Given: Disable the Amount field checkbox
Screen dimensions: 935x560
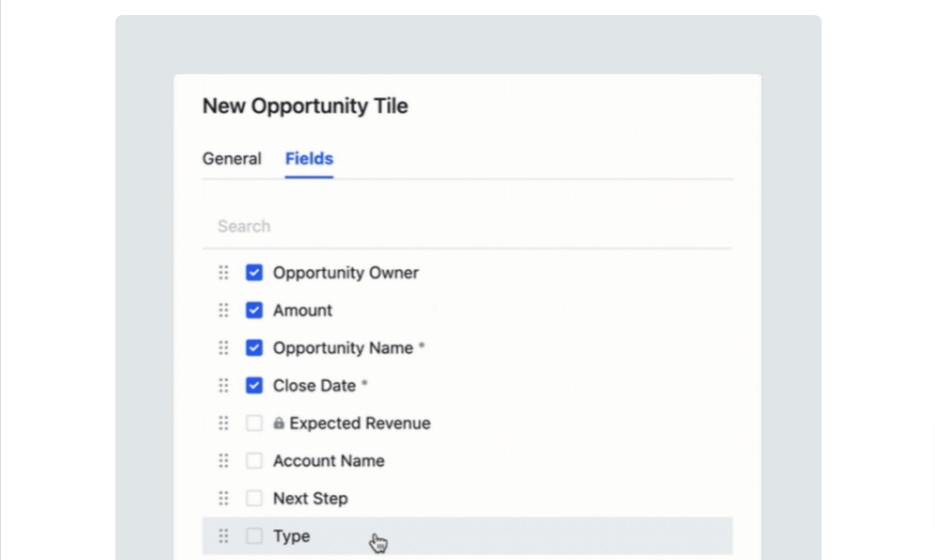Looking at the screenshot, I should pos(254,310).
